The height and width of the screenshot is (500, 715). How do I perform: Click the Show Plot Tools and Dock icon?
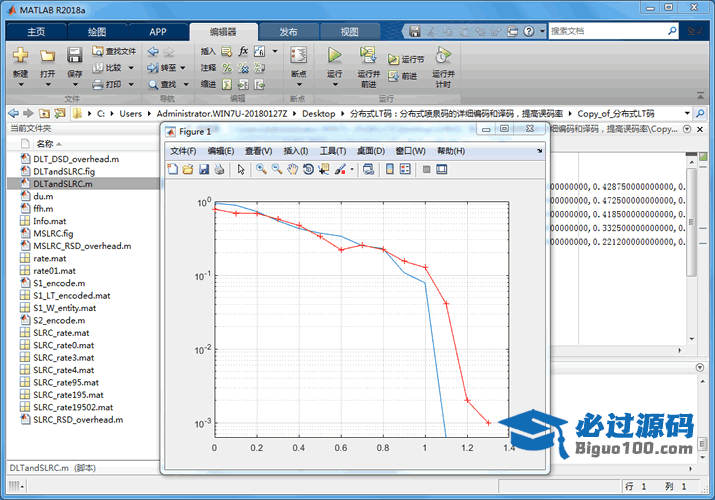[441, 170]
